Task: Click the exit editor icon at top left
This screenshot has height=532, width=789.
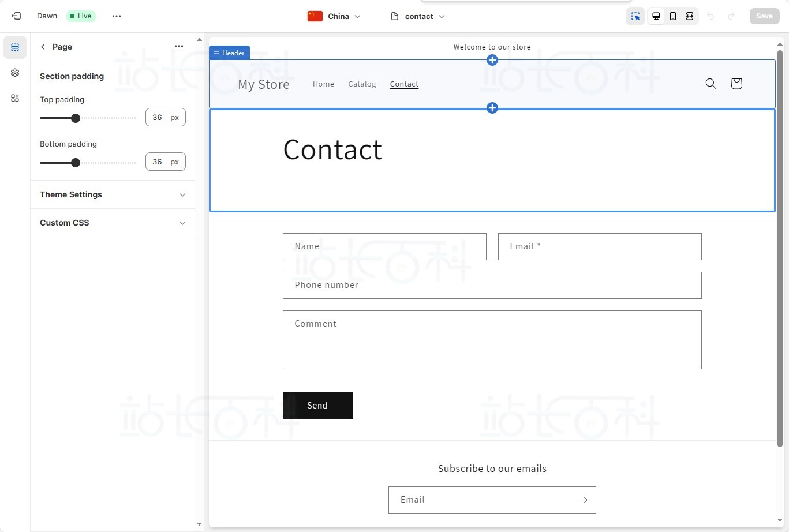Action: click(16, 16)
